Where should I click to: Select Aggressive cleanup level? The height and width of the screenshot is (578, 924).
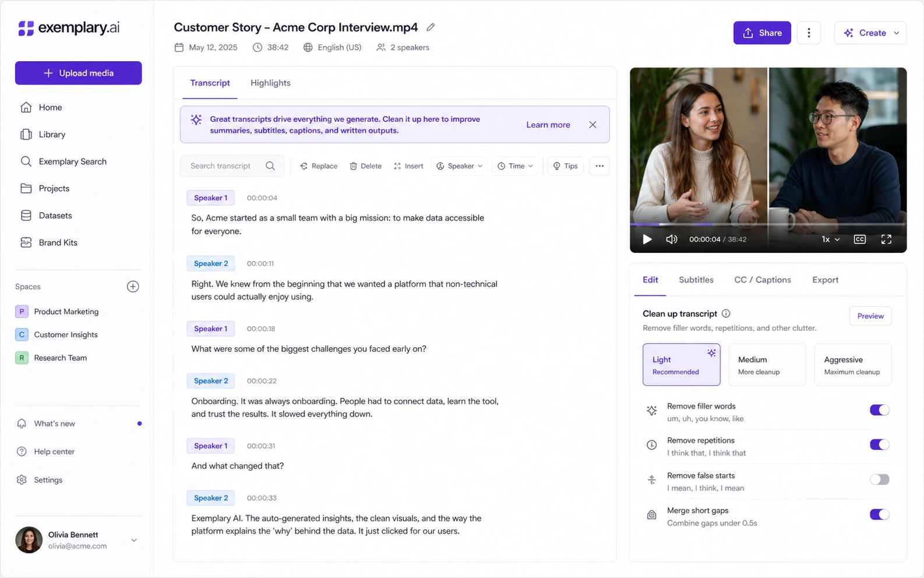(x=852, y=365)
